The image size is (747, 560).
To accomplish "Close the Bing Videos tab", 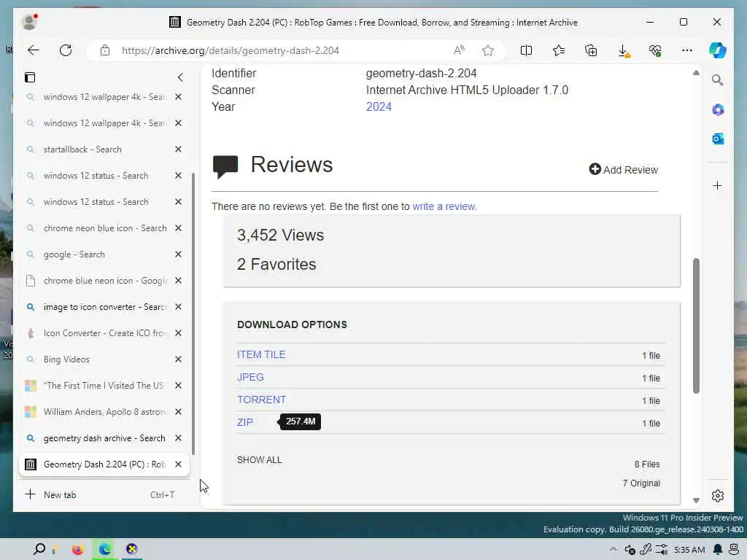I will (x=178, y=359).
